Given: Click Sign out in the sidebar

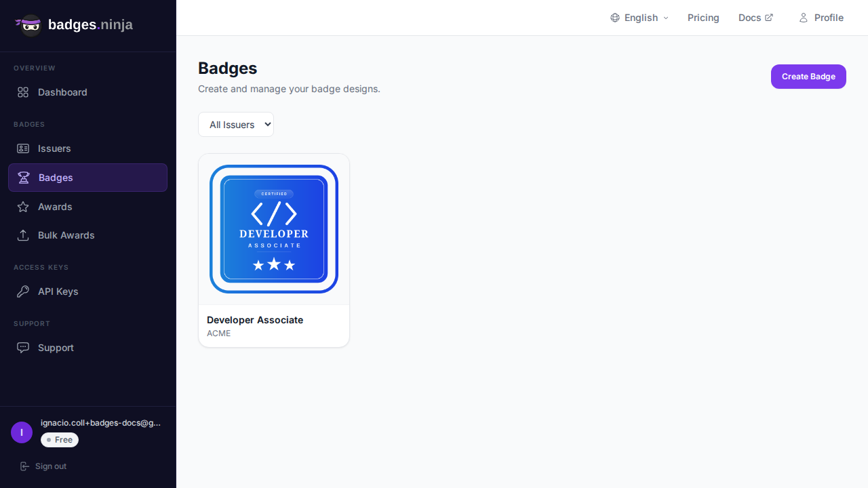Looking at the screenshot, I should click(50, 466).
